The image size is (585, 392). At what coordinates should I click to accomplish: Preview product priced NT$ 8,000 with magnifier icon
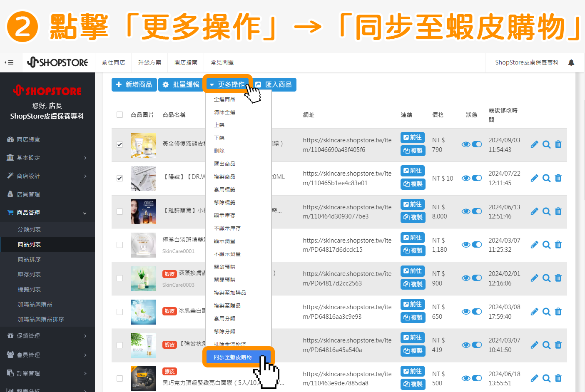click(547, 211)
